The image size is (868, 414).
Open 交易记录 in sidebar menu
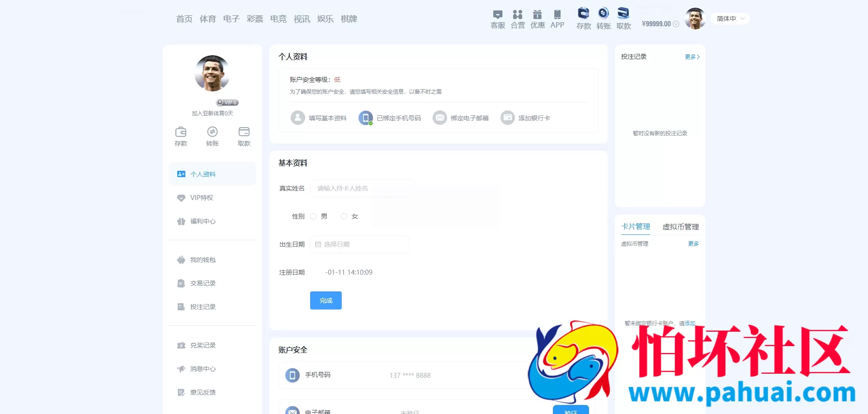click(212, 283)
